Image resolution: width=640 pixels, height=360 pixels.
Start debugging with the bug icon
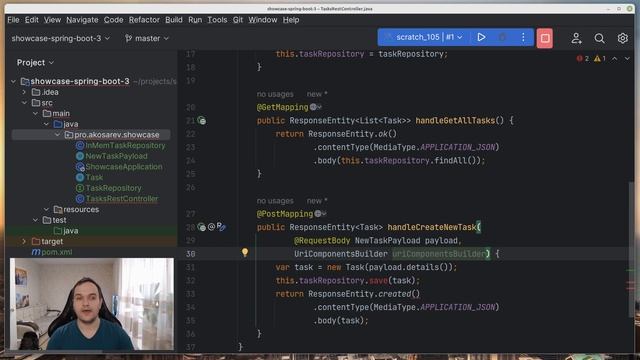point(502,38)
